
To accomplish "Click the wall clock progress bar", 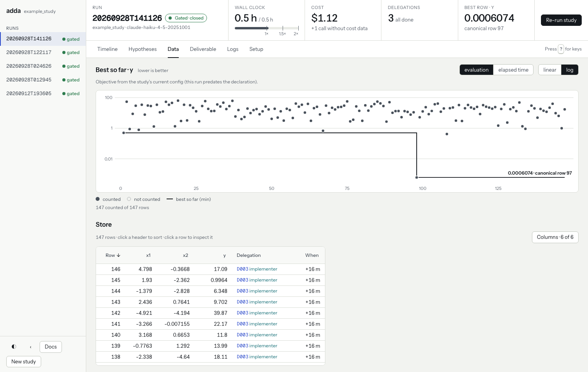I will tap(267, 28).
